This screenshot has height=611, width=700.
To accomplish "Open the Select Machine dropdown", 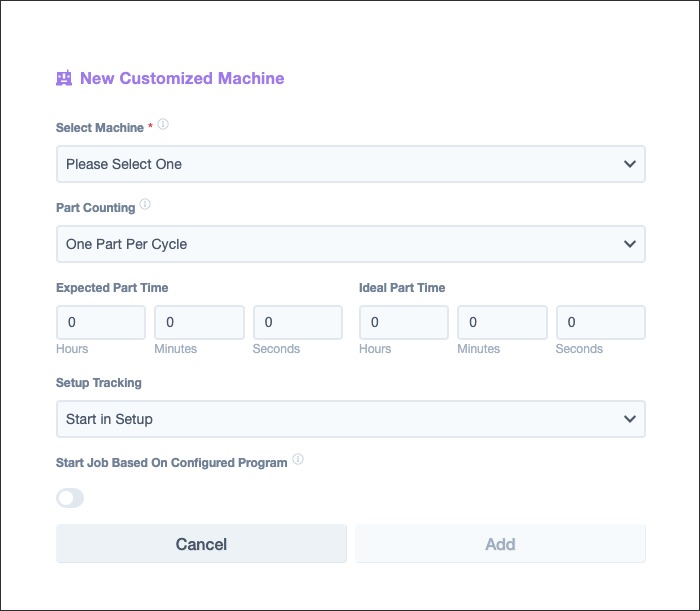I will click(x=350, y=164).
